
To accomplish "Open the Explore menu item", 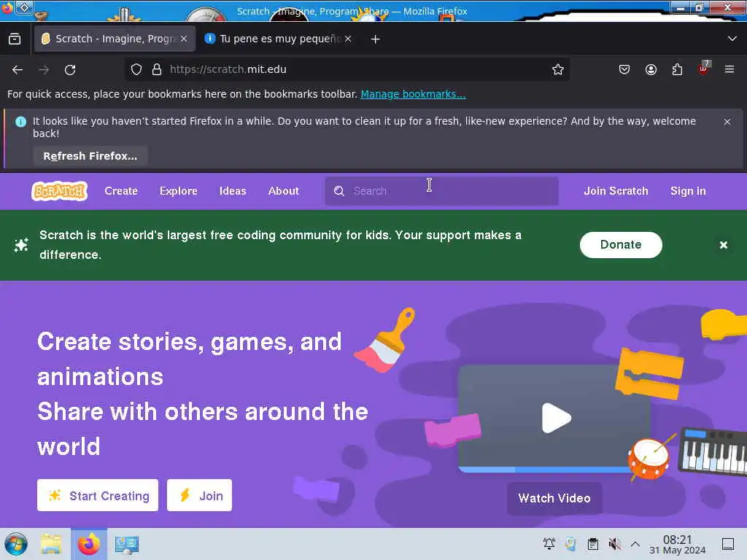I will 178,191.
